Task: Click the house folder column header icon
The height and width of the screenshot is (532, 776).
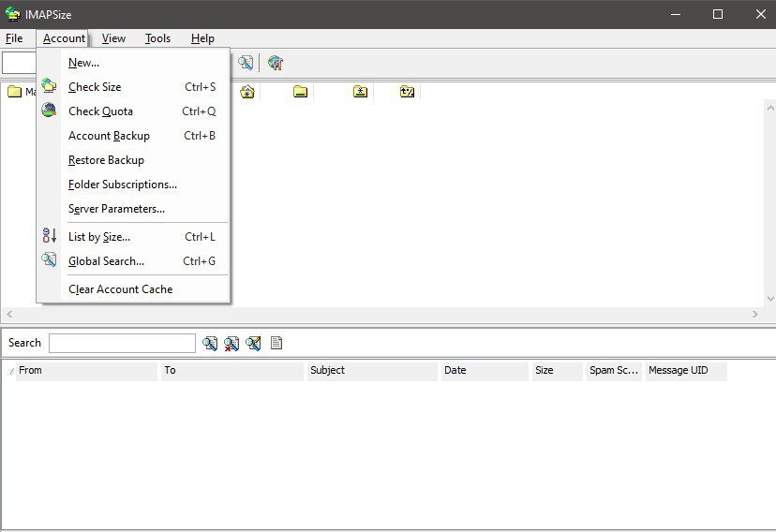Action: 246,92
